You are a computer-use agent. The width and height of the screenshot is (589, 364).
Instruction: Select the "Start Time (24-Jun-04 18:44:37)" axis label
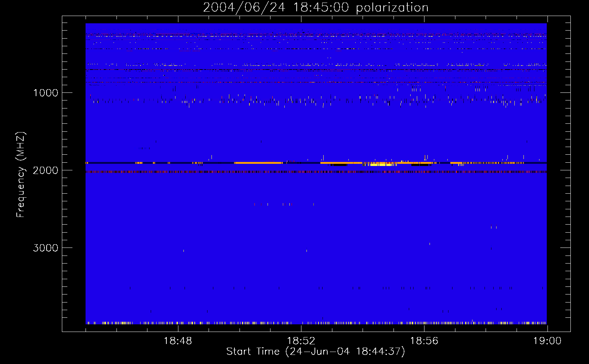(316, 352)
